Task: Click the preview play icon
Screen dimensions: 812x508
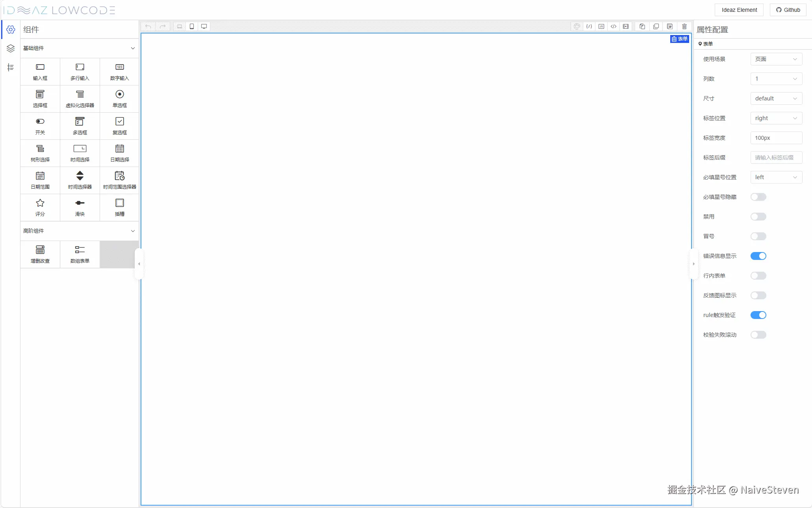Action: (626, 26)
